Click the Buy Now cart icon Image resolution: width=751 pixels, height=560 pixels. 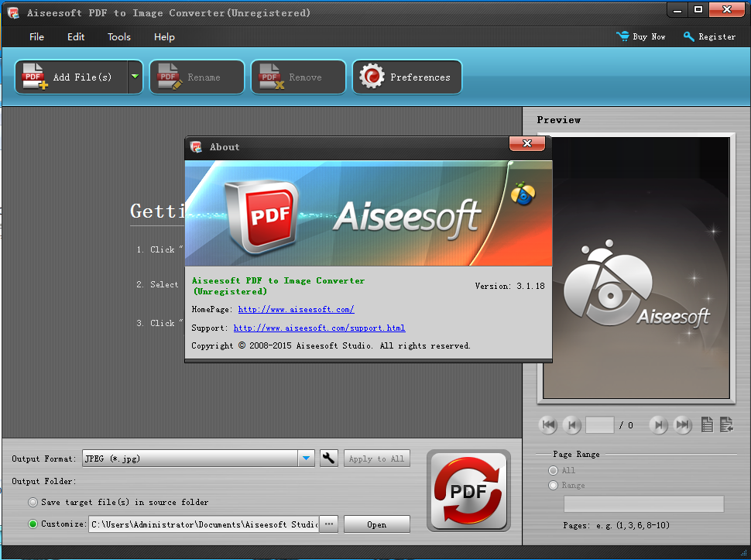pyautogui.click(x=622, y=36)
